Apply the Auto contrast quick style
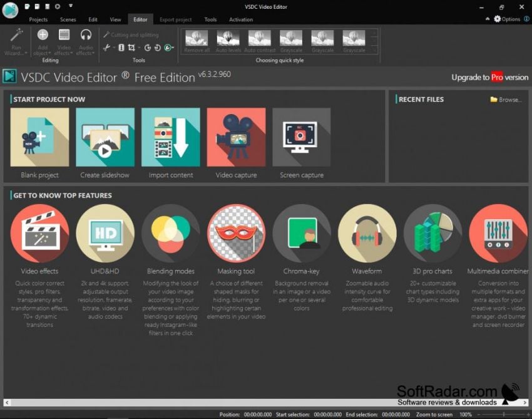Screen dimensions: 532x419 click(260, 41)
